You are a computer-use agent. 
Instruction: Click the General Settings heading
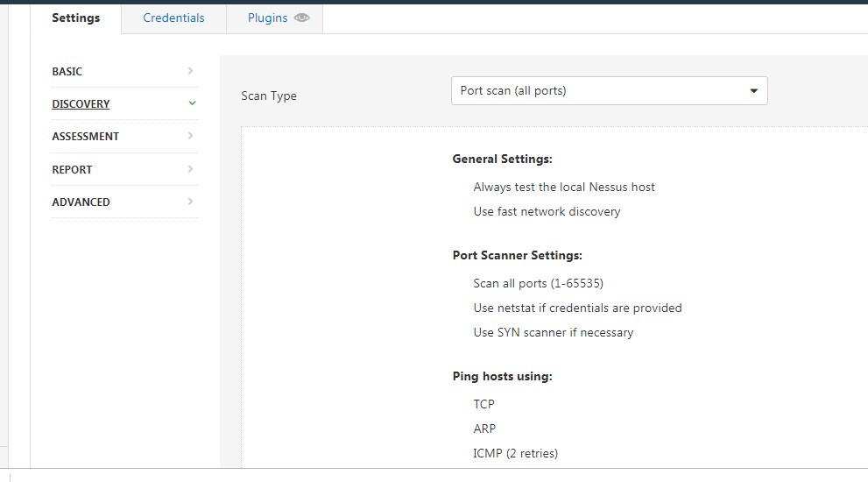pos(502,159)
